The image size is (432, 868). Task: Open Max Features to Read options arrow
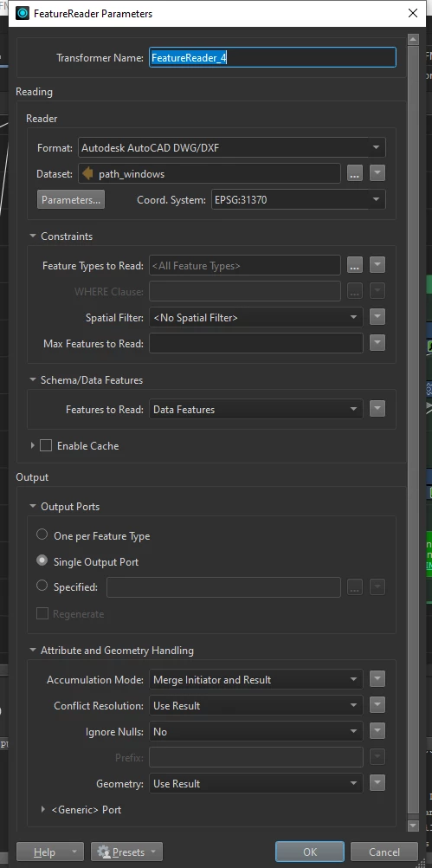[377, 343]
